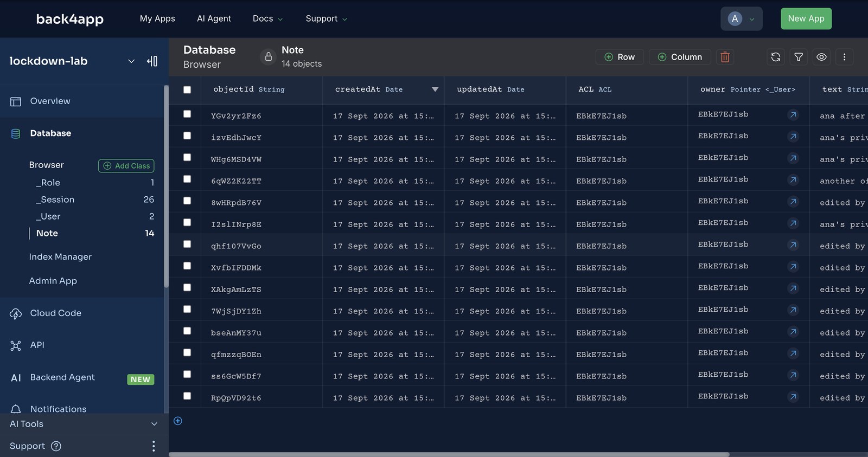The height and width of the screenshot is (457, 868).
Task: Click the New App button
Action: tap(806, 18)
